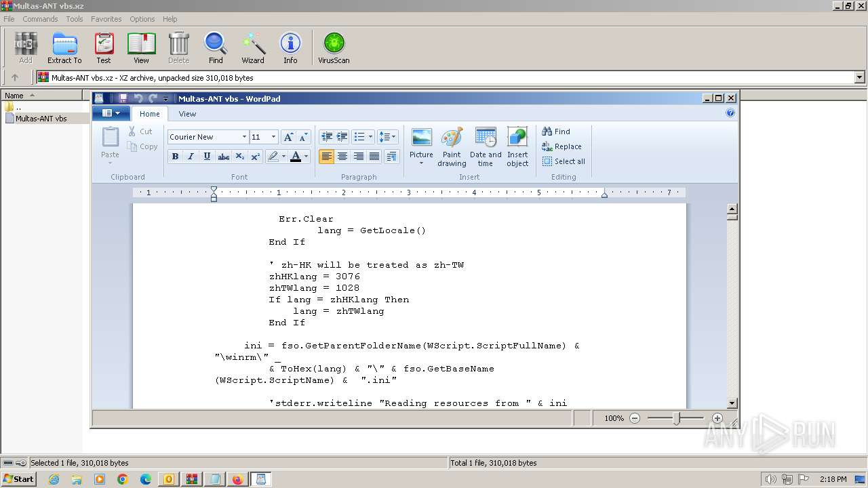Open the Tools menu in WinRAR
Image resolution: width=868 pixels, height=488 pixels.
[75, 19]
